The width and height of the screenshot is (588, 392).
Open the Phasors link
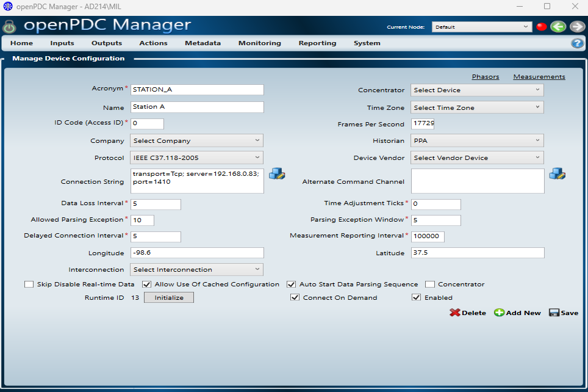[485, 77]
